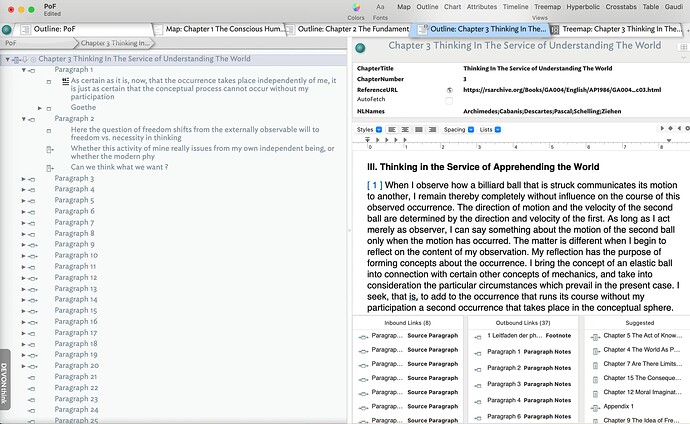This screenshot has width=690, height=424.
Task: Click the green badge icon beside the note title
Action: tap(360, 48)
